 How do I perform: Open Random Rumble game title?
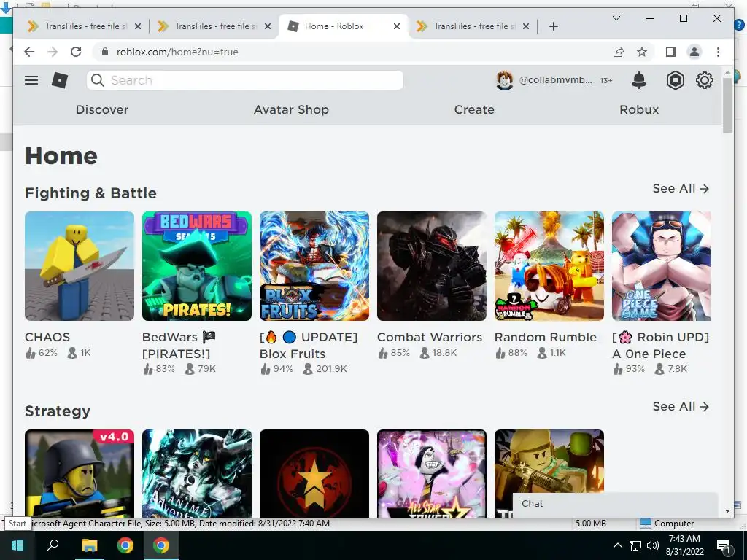[546, 337]
